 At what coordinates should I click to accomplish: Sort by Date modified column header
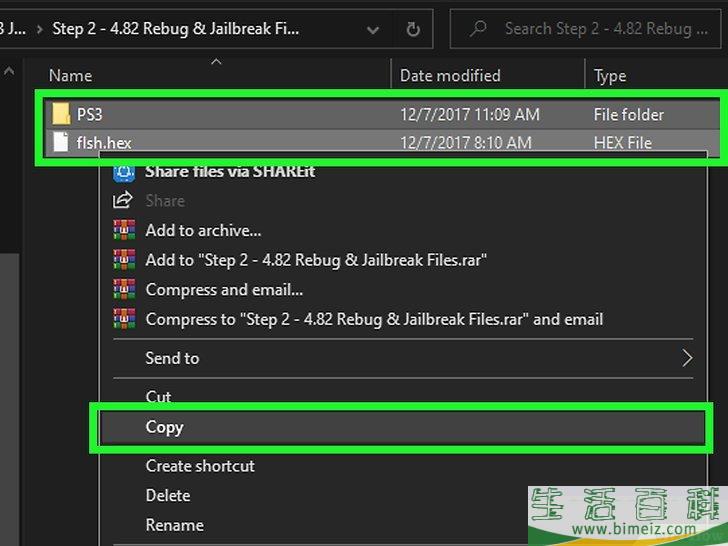450,76
